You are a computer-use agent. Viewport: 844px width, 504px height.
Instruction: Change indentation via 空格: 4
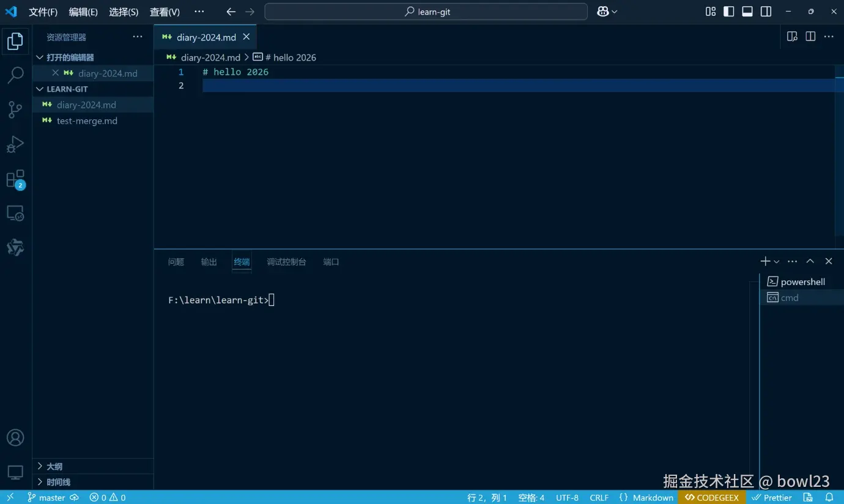pos(531,497)
